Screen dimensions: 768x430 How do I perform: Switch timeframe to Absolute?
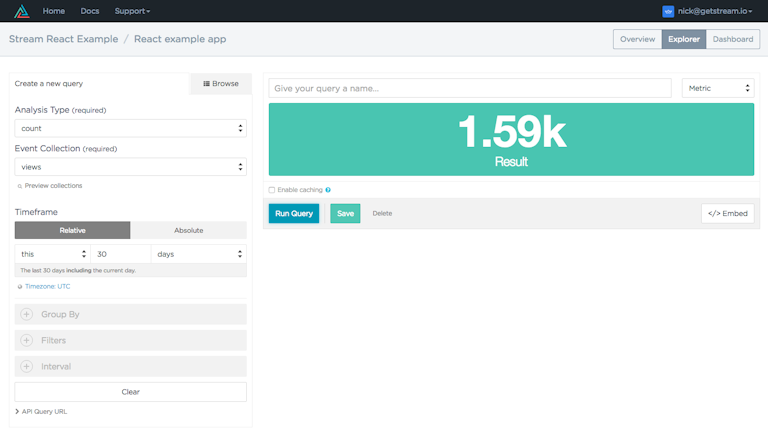(x=189, y=230)
